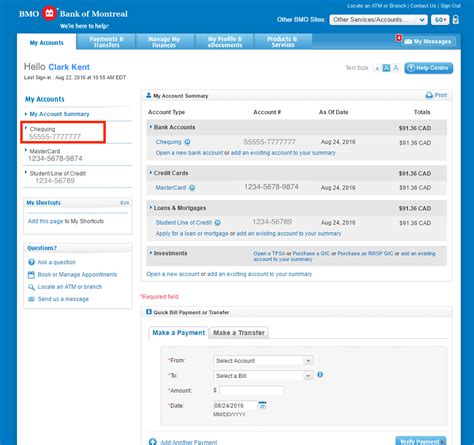Screen dimensions: 474x445
Task: Open the Manage My Finances tab
Action: [164, 42]
